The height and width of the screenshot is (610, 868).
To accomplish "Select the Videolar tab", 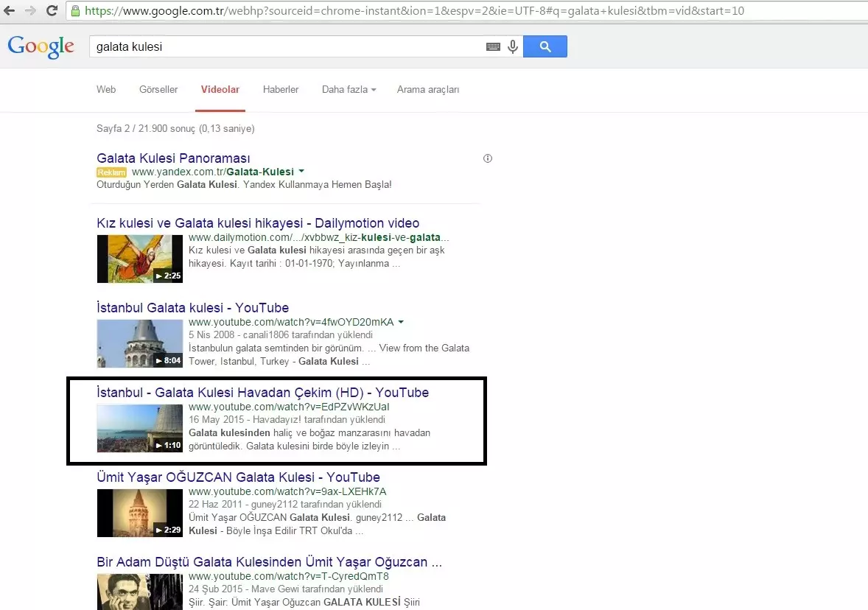I will click(220, 90).
